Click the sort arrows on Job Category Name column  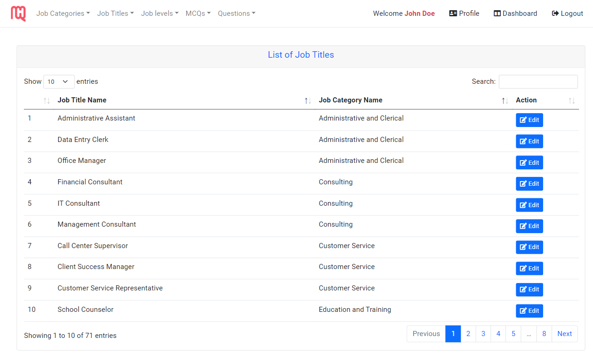[x=504, y=100]
